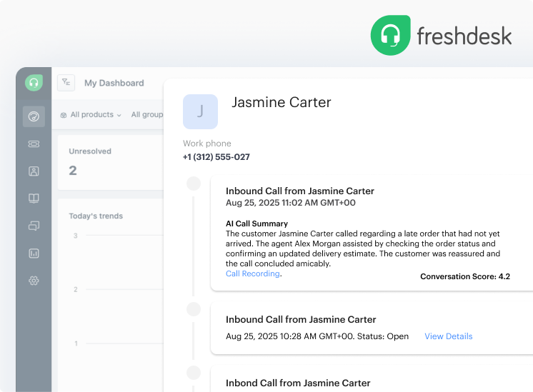Select the timeline marker for the 10:28 AM call
This screenshot has height=392, width=533.
[194, 309]
